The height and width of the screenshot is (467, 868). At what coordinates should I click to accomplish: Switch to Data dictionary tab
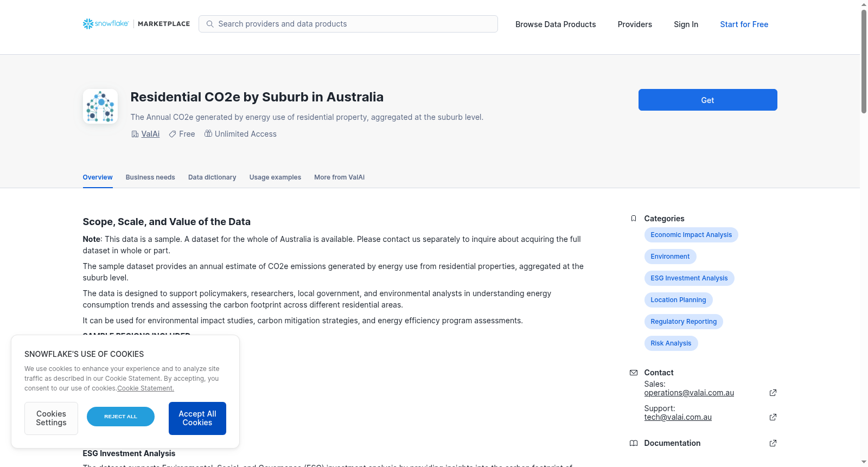pos(212,177)
